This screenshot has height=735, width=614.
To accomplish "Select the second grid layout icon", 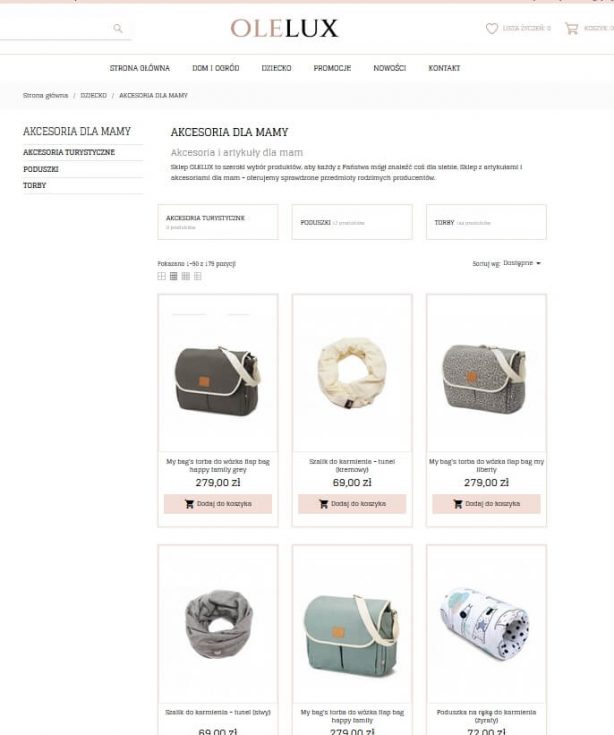I will (x=174, y=276).
